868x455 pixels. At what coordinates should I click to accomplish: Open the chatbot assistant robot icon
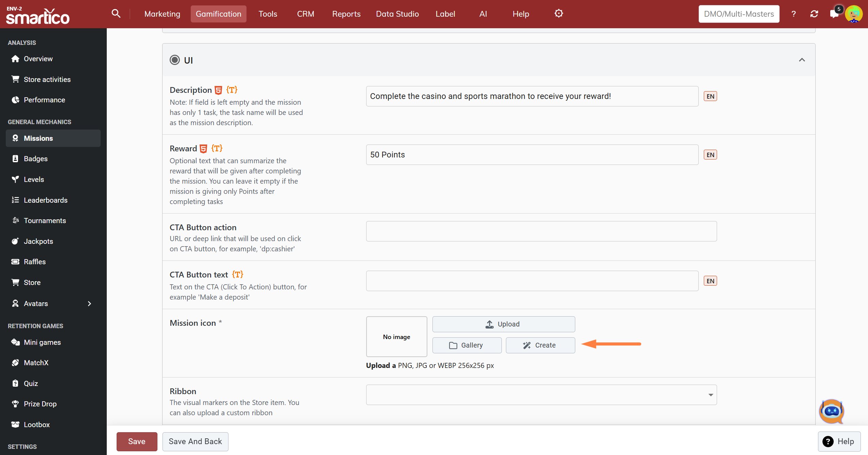pos(831,411)
